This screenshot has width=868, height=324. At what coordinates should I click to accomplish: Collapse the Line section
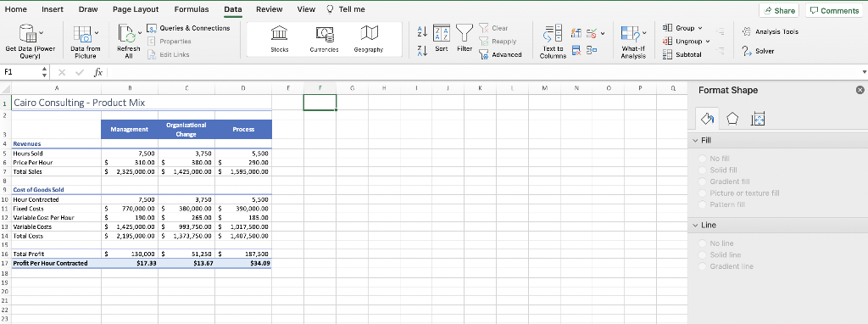pos(696,226)
